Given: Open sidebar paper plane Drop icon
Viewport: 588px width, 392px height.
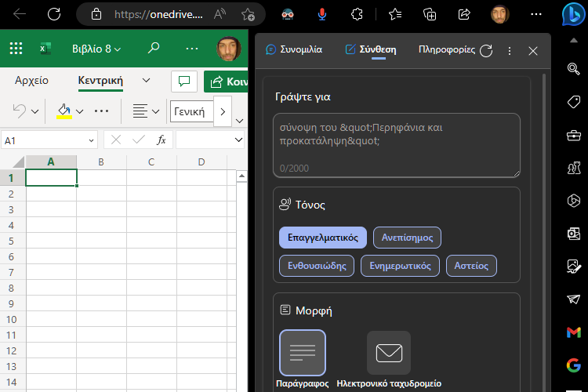Looking at the screenshot, I should click(x=573, y=299).
